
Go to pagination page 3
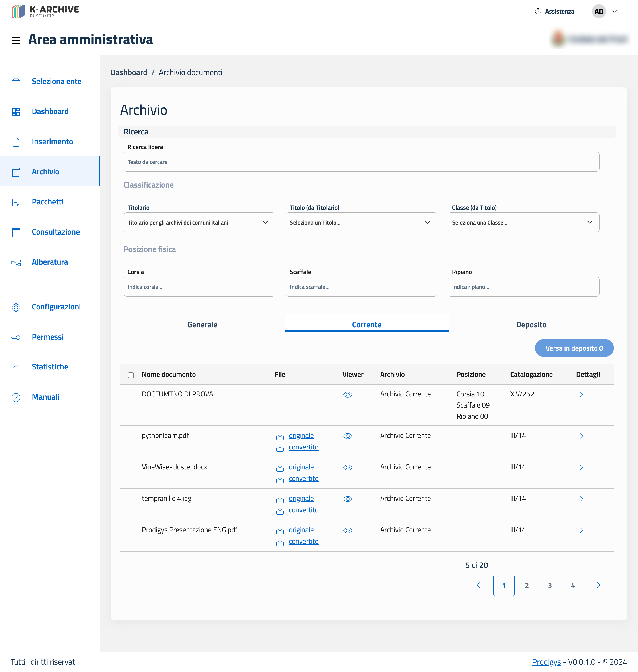[550, 585]
